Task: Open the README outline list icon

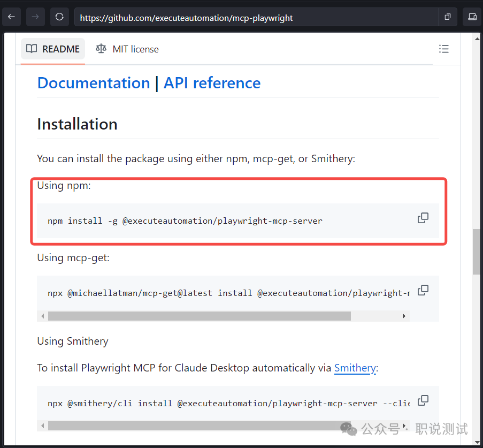Action: click(443, 49)
